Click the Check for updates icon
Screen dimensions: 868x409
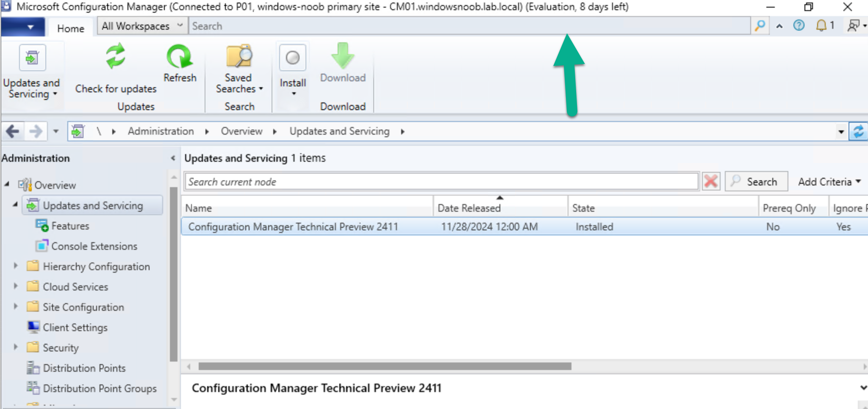click(115, 57)
